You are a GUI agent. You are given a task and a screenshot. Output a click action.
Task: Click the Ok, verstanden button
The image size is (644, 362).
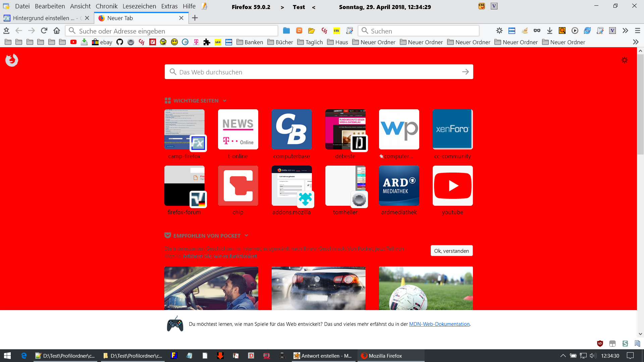click(x=451, y=251)
